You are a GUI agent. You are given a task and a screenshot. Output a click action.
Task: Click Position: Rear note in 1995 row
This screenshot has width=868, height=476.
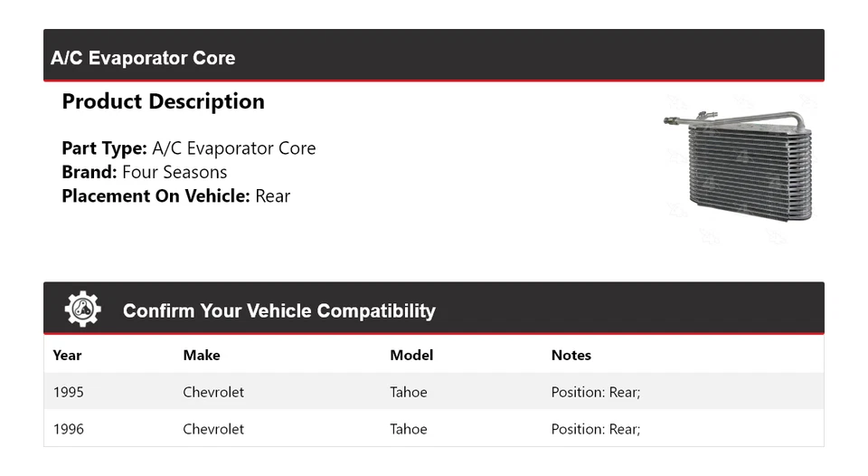pyautogui.click(x=596, y=392)
